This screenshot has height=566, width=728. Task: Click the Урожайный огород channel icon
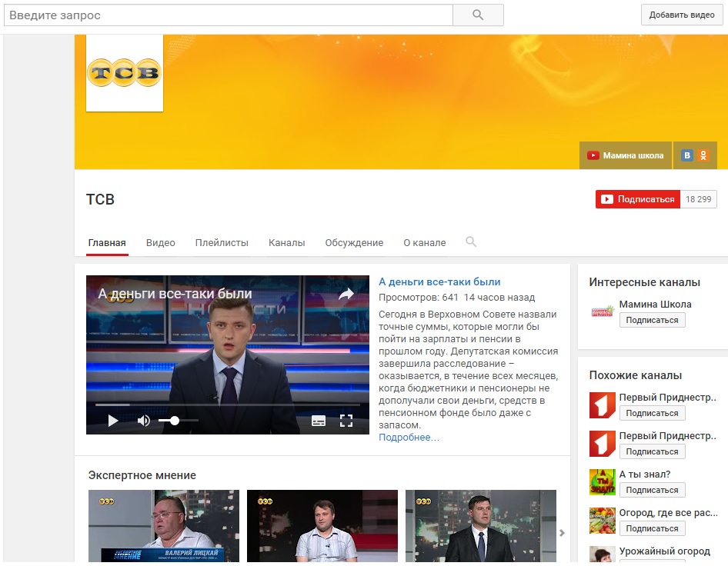pos(603,554)
